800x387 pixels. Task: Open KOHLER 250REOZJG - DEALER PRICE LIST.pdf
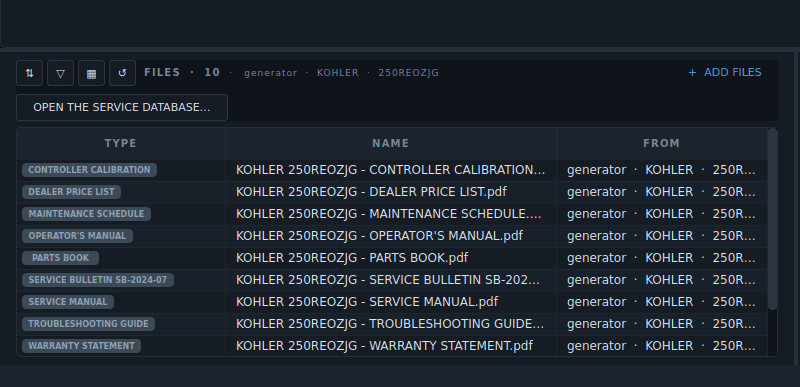tap(371, 192)
